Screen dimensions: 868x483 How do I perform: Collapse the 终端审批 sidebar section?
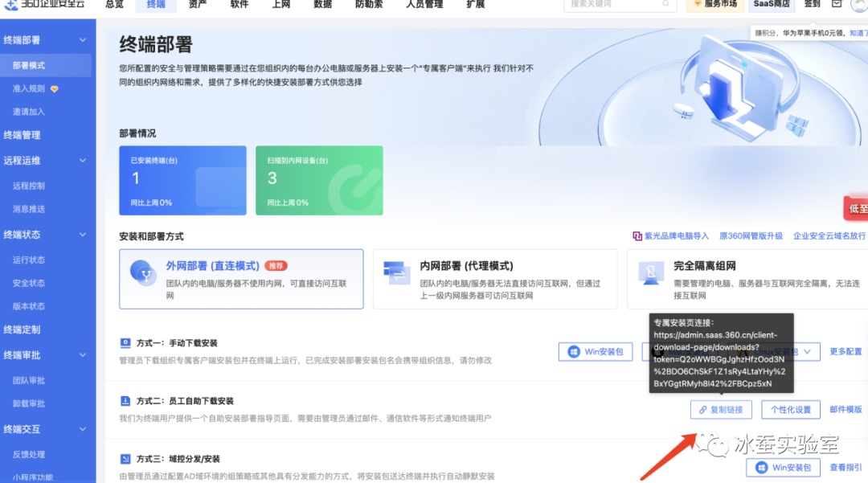(83, 355)
